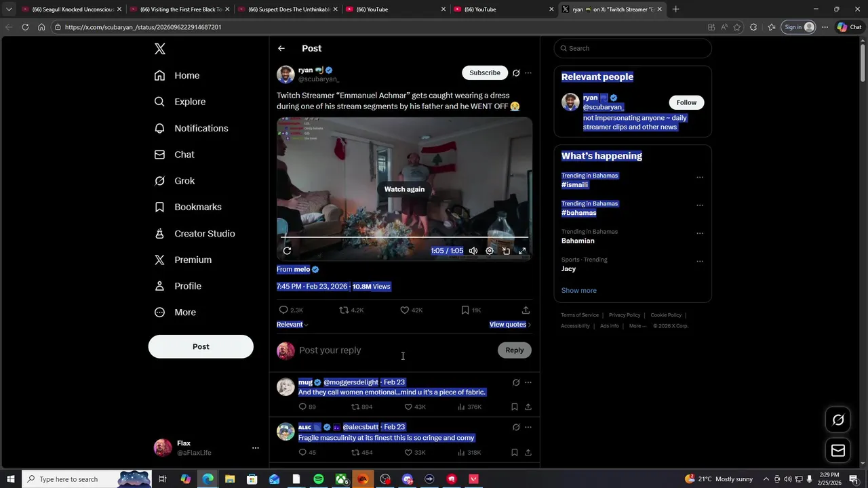Screen dimensions: 868x488
Task: Switch to Seagull Knocked Unconscious tab
Action: tap(71, 9)
